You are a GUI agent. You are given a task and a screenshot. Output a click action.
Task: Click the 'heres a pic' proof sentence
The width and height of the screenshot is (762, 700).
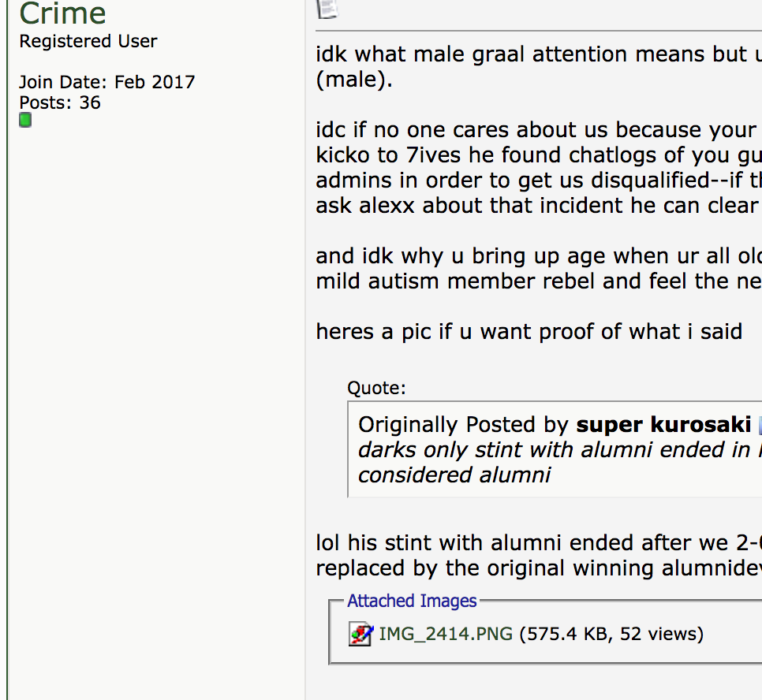(529, 332)
